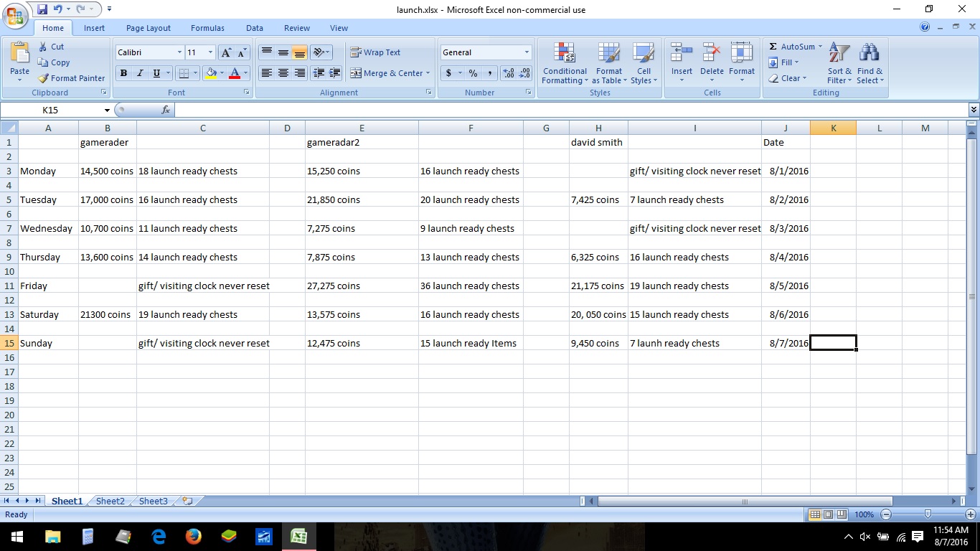
Task: Toggle Bottom Align button (highlighted)
Action: [299, 52]
